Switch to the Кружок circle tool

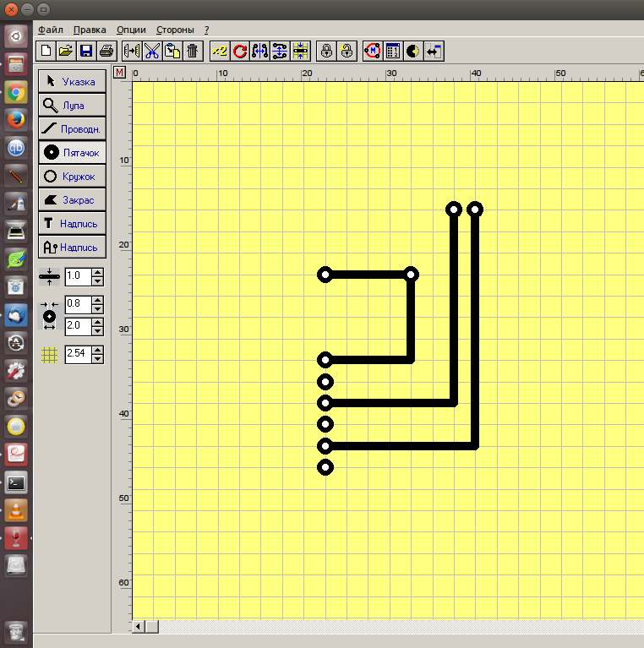72,177
